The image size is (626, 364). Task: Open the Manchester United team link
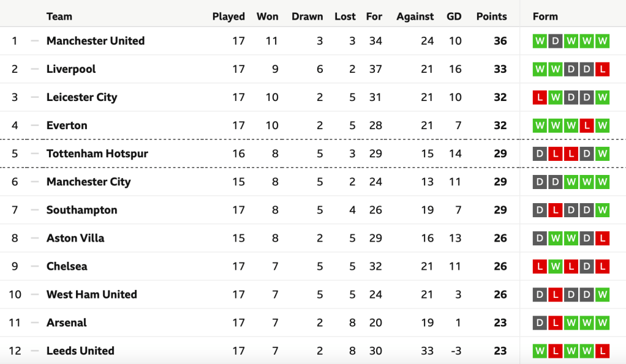96,41
